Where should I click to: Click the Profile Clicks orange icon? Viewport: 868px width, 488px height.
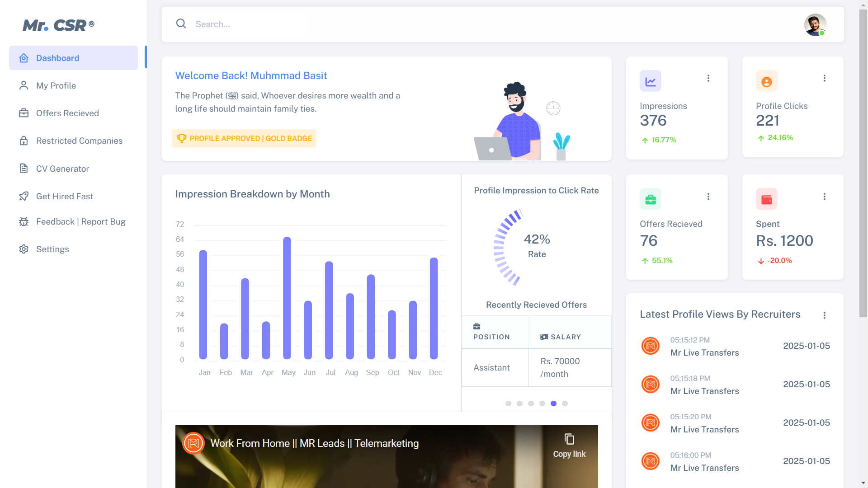pyautogui.click(x=766, y=81)
